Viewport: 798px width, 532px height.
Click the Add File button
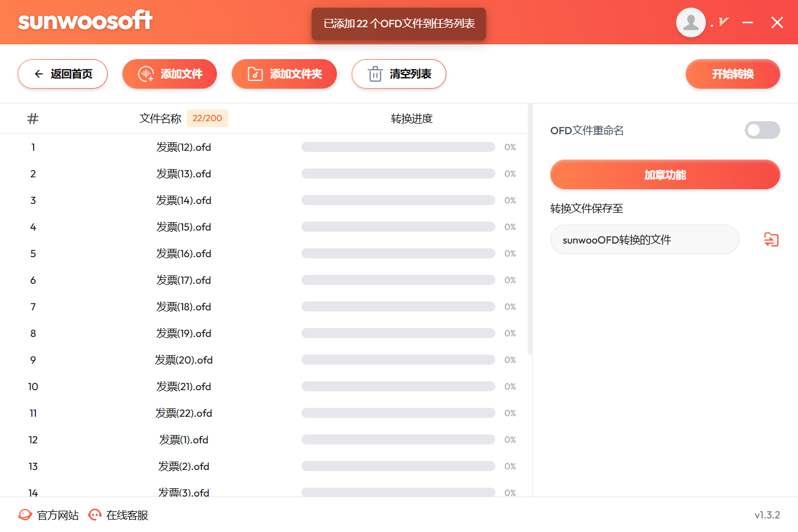pyautogui.click(x=170, y=74)
